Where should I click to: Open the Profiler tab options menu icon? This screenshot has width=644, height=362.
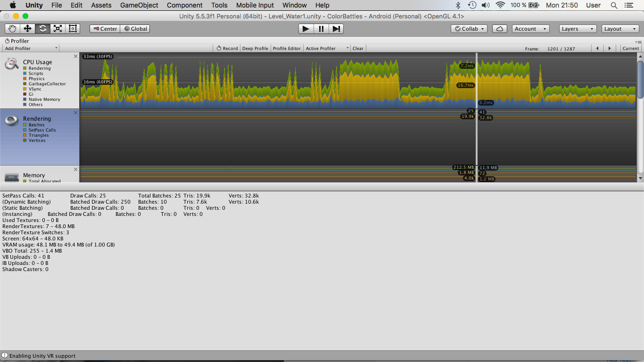[x=638, y=41]
